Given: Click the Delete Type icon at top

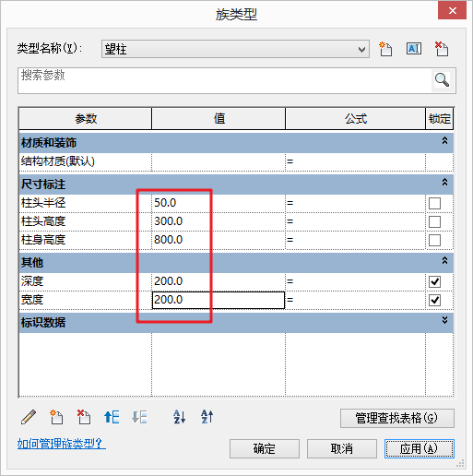Looking at the screenshot, I should pos(442,49).
